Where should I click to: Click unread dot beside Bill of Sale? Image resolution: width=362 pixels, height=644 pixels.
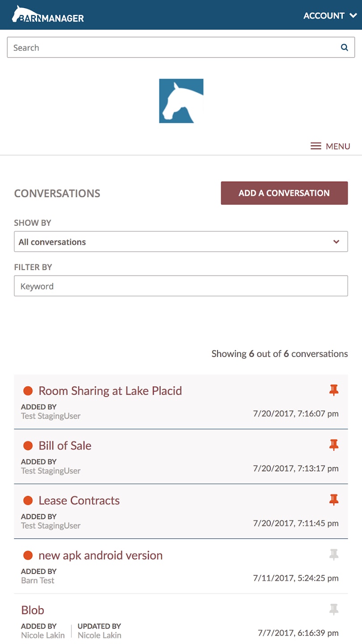(28, 446)
